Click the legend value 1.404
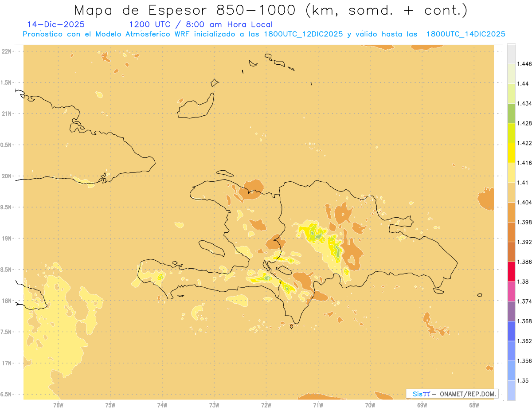The width and height of the screenshot is (532, 411). pos(524,202)
